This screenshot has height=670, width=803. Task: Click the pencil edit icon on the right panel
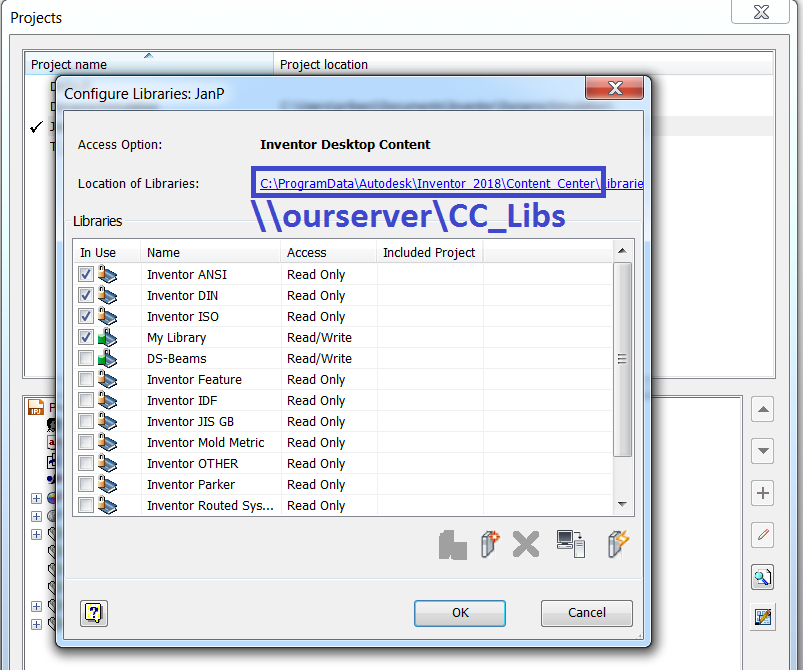point(763,535)
